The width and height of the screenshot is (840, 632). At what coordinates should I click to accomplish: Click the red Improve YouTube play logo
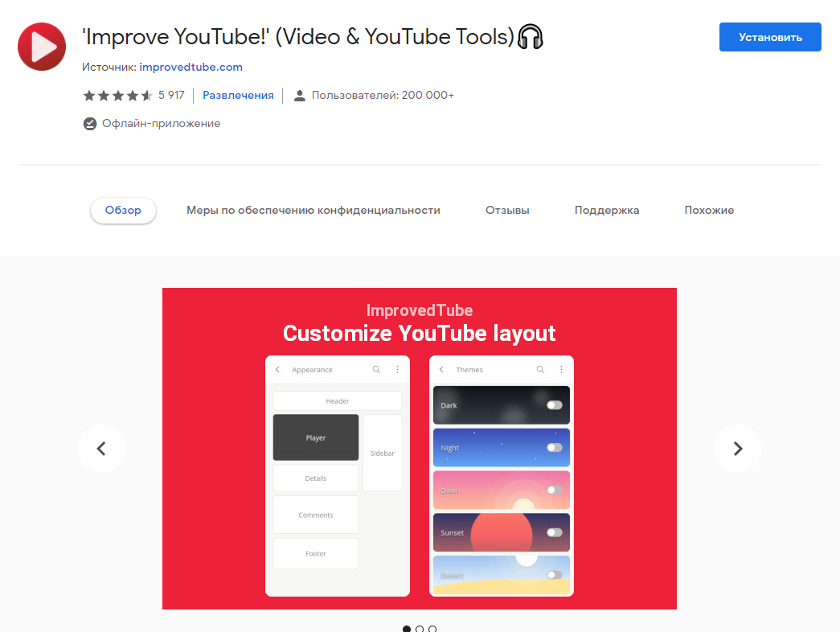point(42,47)
